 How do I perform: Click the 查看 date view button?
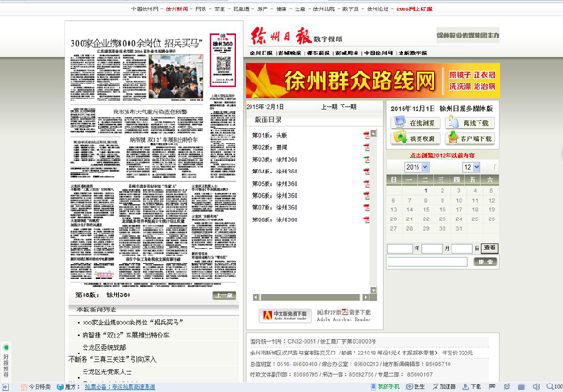(490, 248)
